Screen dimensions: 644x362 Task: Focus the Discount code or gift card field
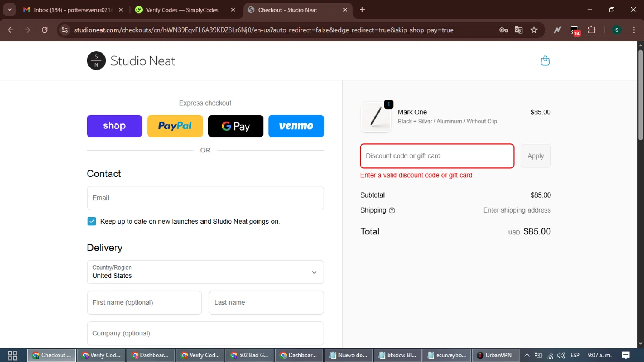click(437, 156)
